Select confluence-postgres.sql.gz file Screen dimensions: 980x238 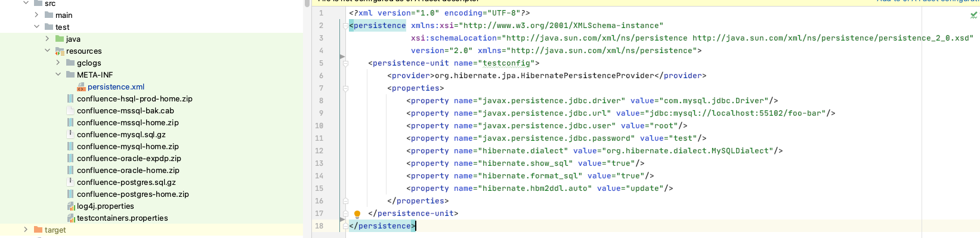[x=126, y=182]
